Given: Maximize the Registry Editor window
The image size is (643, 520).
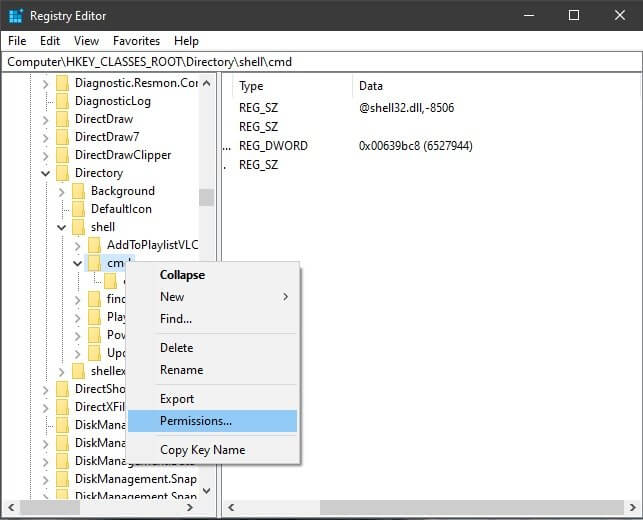Looking at the screenshot, I should (574, 16).
